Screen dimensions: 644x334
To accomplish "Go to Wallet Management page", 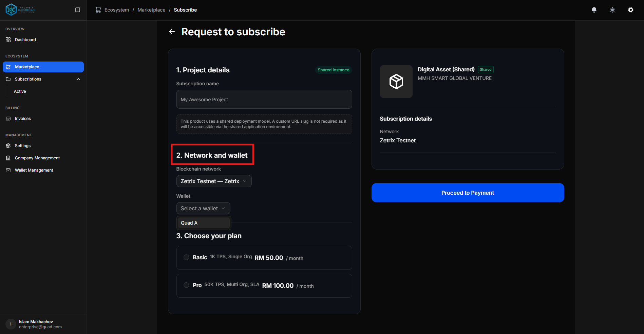I will tap(34, 170).
